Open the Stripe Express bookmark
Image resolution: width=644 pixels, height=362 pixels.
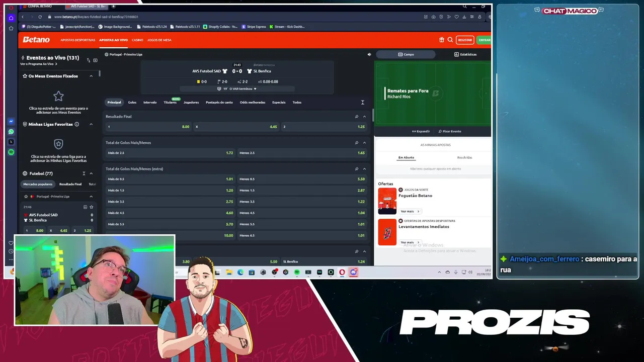254,27
